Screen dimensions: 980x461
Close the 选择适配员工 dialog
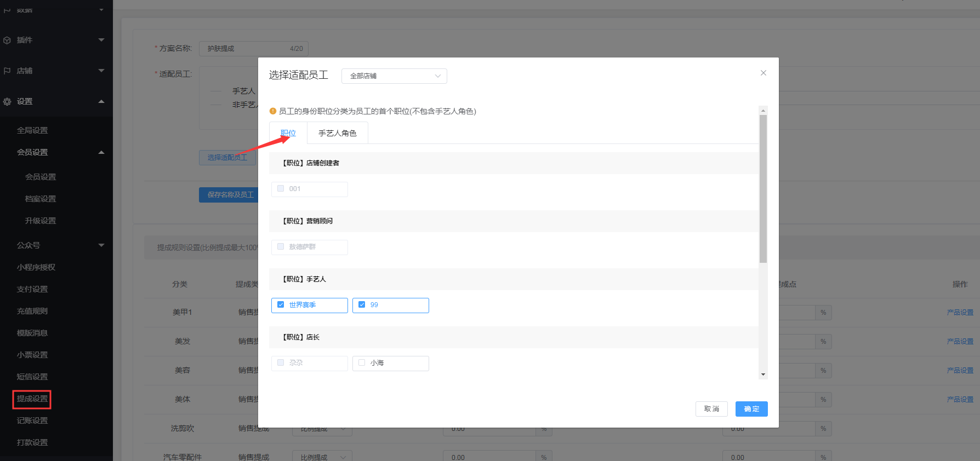(x=764, y=73)
